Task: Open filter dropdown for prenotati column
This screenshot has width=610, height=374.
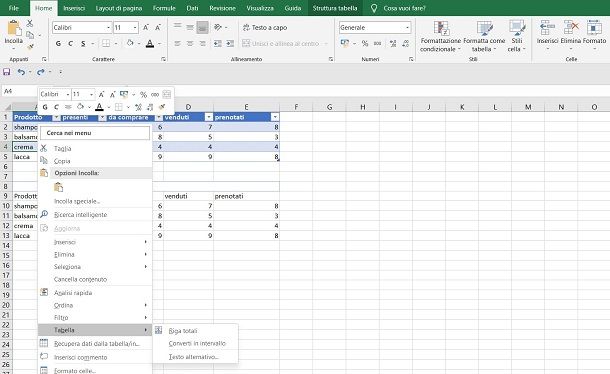Action: tap(275, 117)
